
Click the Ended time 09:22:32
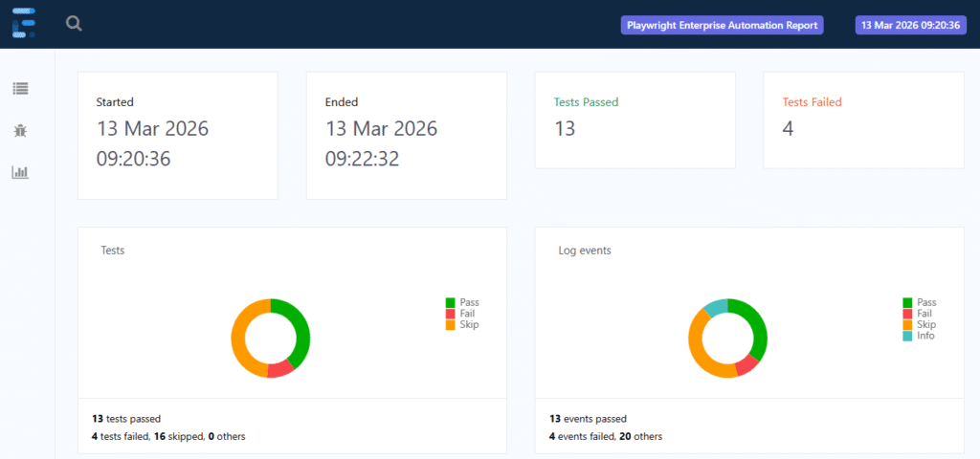362,159
